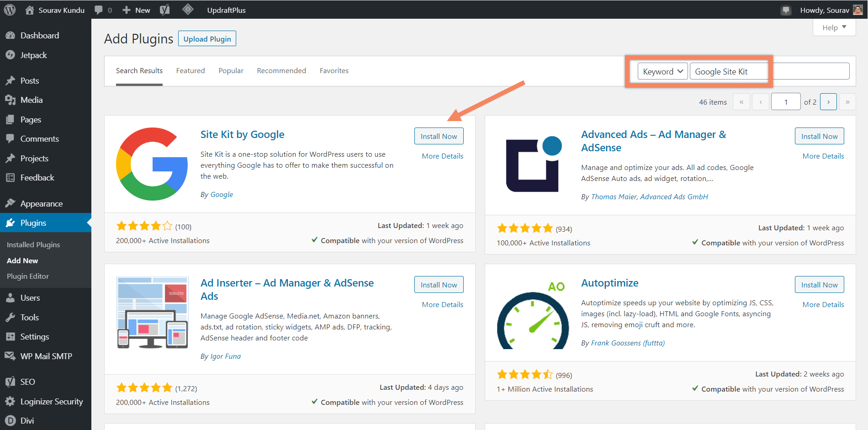This screenshot has width=868, height=430.
Task: Switch to the Popular tab
Action: pos(231,70)
